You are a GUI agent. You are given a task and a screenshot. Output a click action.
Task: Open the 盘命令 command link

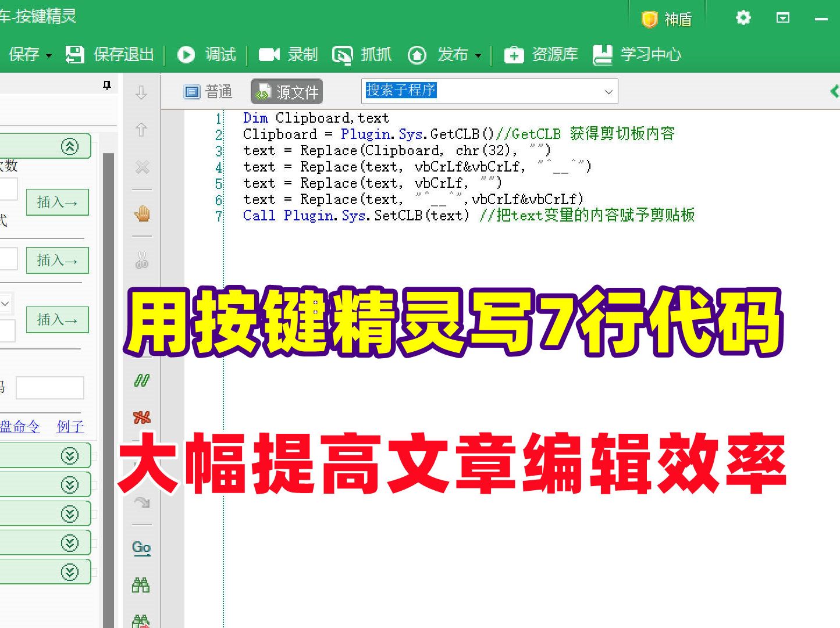tap(20, 426)
